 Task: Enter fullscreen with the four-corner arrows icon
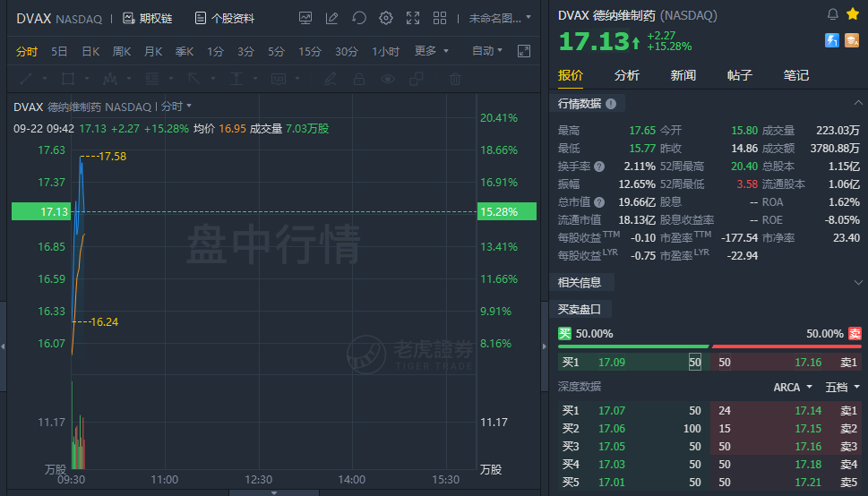(x=413, y=18)
